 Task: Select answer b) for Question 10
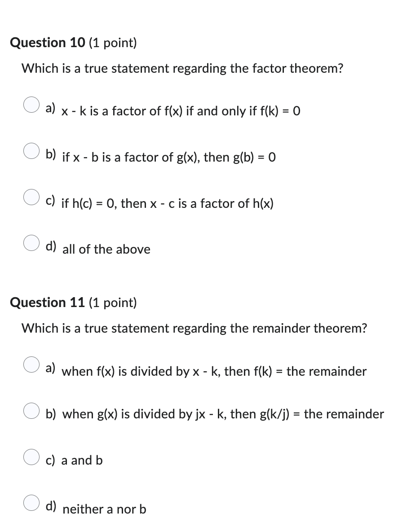31,152
